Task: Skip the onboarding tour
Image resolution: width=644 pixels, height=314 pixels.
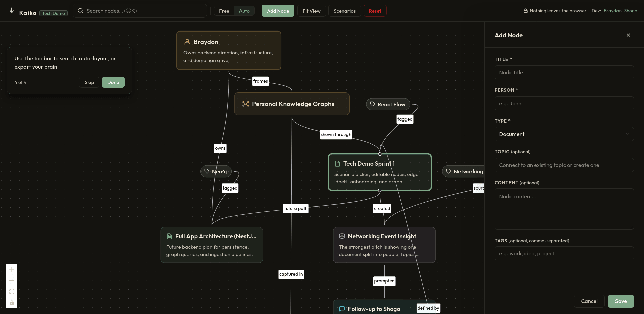Action: 89,82
